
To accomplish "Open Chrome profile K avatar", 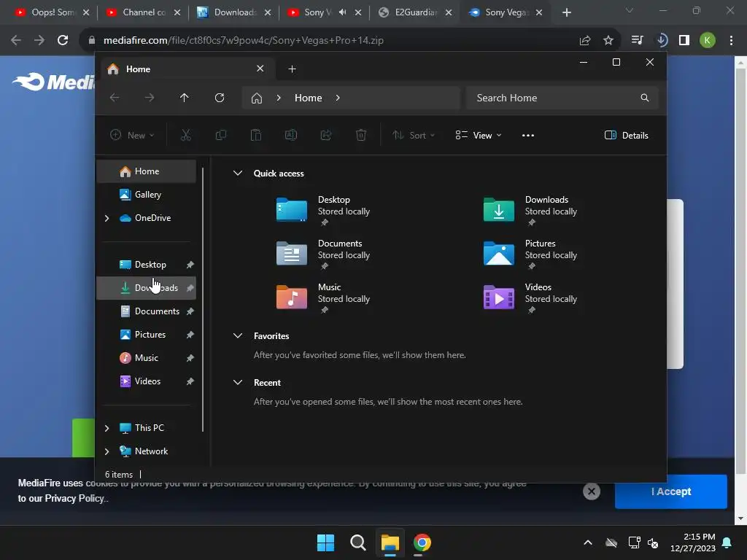I will (708, 40).
